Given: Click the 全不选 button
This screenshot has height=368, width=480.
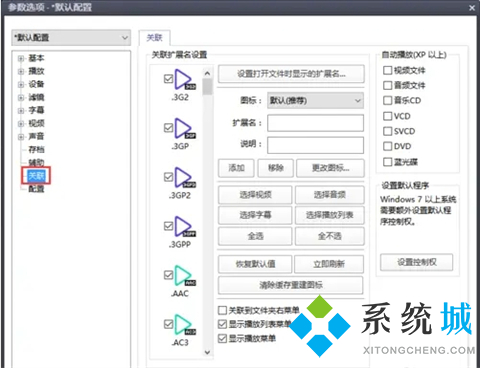Looking at the screenshot, I should pos(330,236).
